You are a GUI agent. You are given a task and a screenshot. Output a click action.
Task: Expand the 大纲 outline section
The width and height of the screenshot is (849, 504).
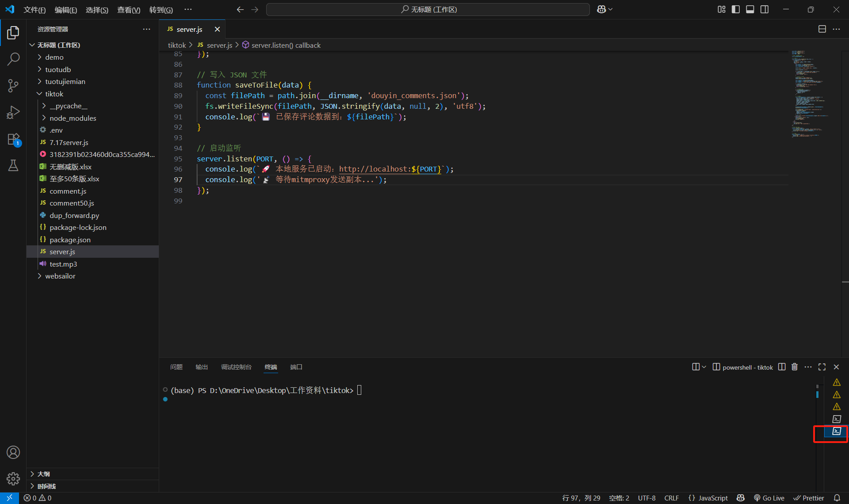(93, 474)
